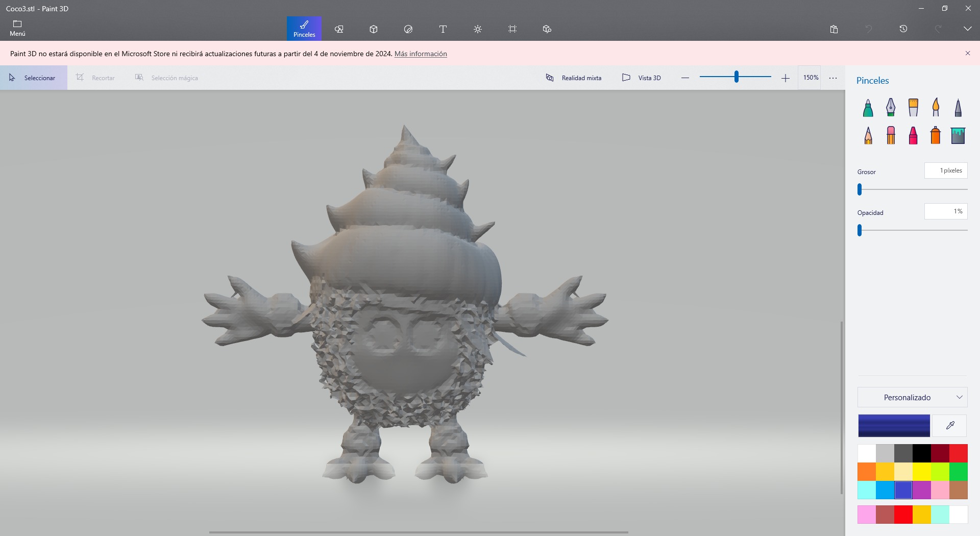Open the History clock icon
The width and height of the screenshot is (980, 536).
[903, 29]
